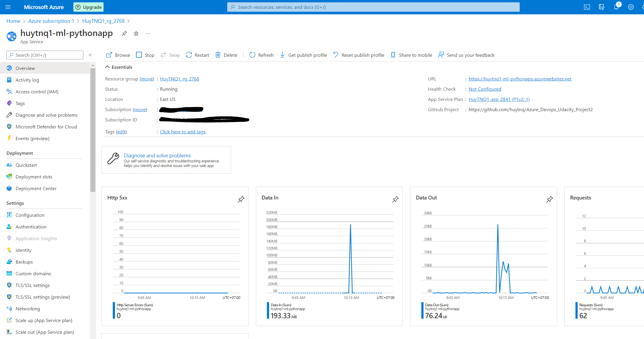644x339 pixels.
Task: Pin huytnq1-ml-pythonapp using title pin icon
Action: pos(124,33)
